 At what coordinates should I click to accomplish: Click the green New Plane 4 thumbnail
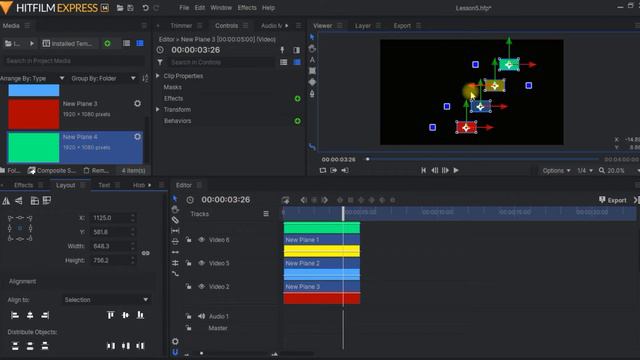[33, 147]
